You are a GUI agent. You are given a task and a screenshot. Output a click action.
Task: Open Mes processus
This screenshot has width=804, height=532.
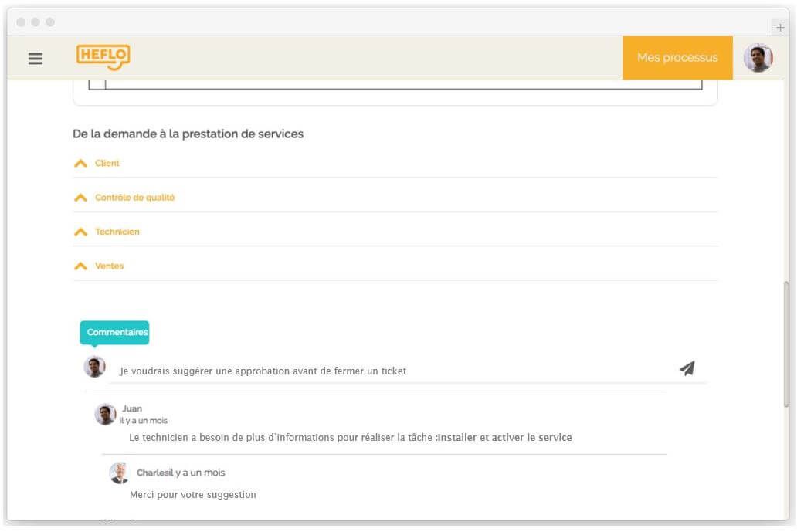677,58
